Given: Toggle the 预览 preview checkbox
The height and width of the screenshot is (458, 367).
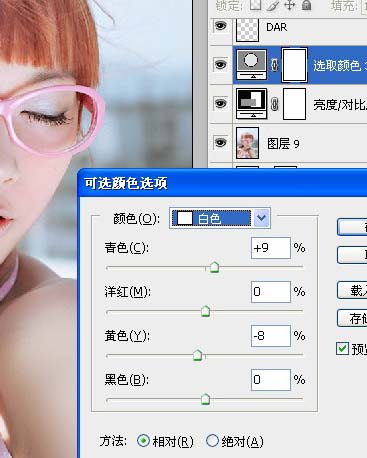Looking at the screenshot, I should (342, 349).
